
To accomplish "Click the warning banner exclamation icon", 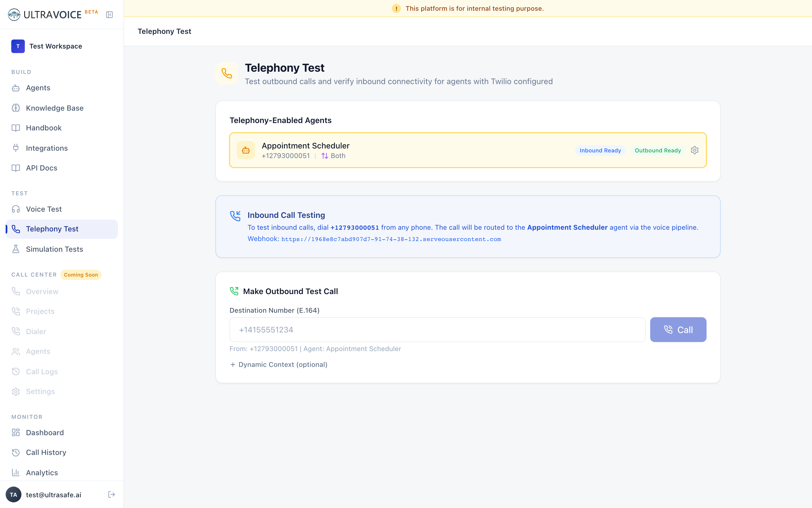I will pyautogui.click(x=396, y=8).
